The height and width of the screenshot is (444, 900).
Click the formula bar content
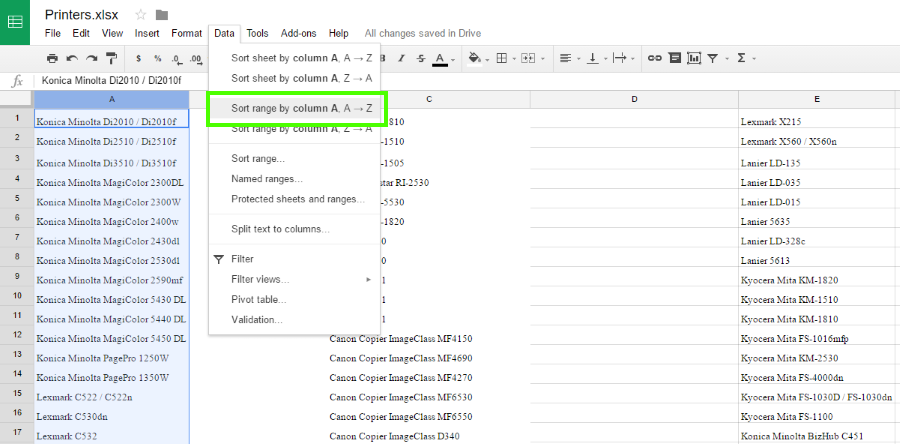[x=111, y=81]
